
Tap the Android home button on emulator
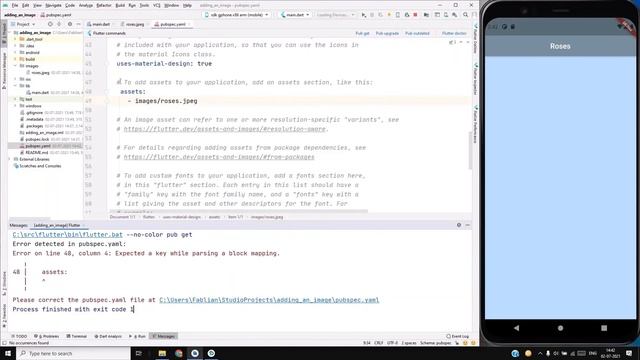point(560,328)
